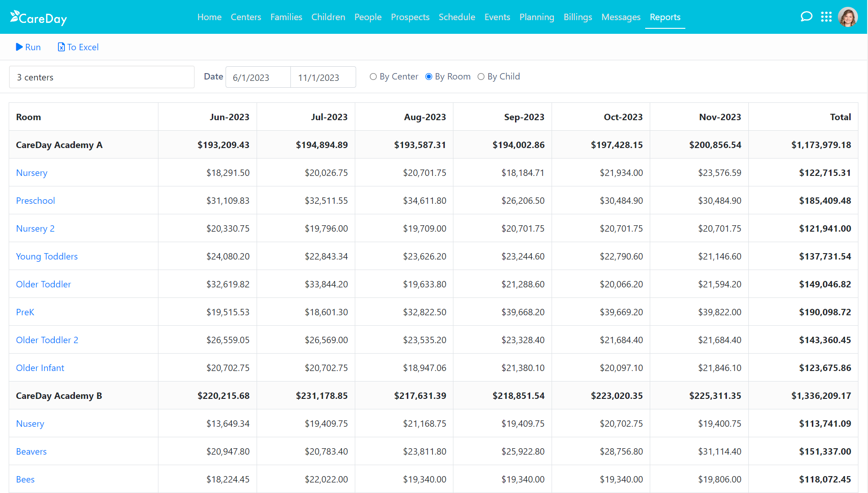Switch to the By Child option

coord(481,76)
